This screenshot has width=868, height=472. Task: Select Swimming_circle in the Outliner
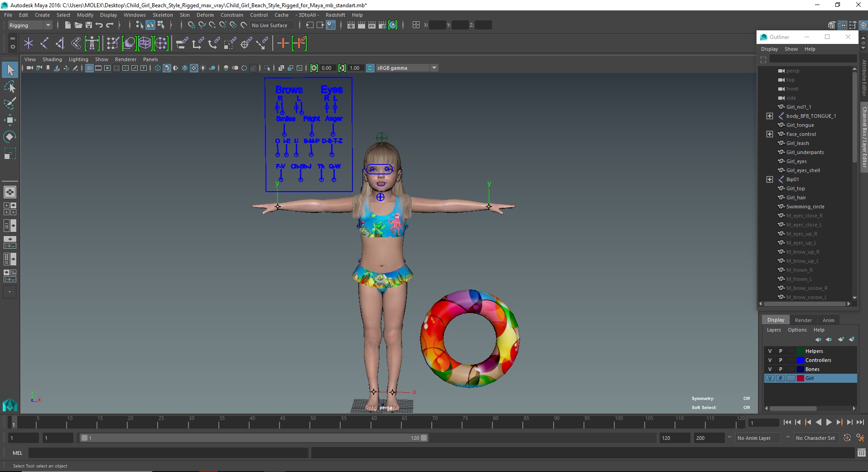[805, 207]
